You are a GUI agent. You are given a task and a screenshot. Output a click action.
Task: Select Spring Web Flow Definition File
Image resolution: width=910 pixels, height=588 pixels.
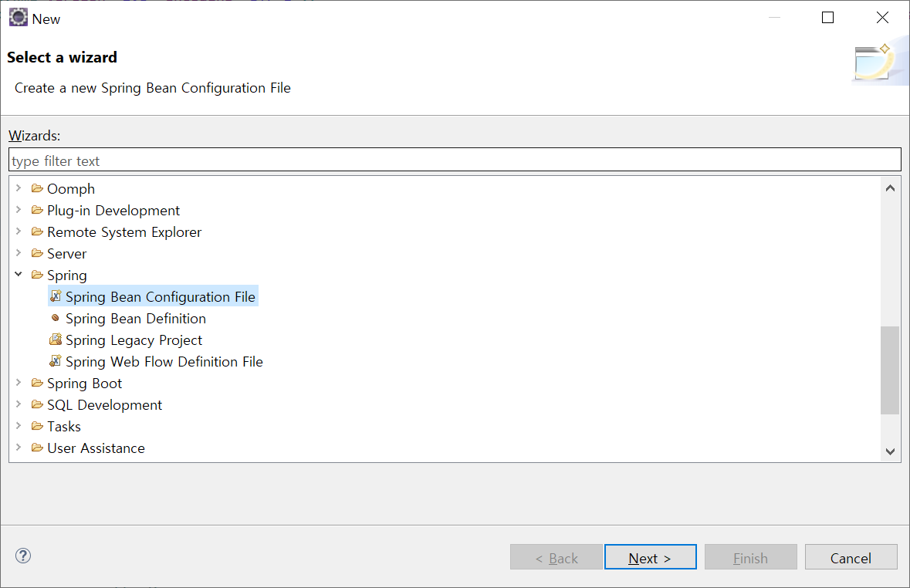point(164,361)
